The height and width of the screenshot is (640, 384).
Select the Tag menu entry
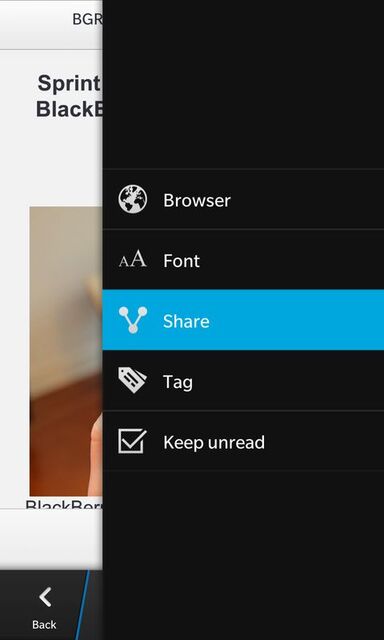point(243,380)
